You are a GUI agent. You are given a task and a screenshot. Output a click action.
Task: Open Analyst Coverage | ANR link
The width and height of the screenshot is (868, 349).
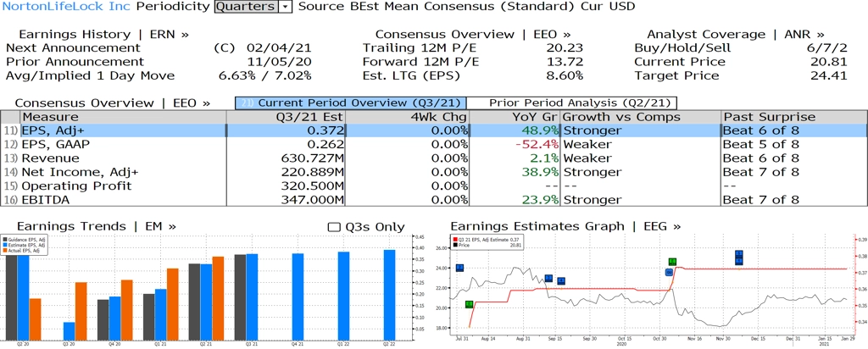[735, 34]
